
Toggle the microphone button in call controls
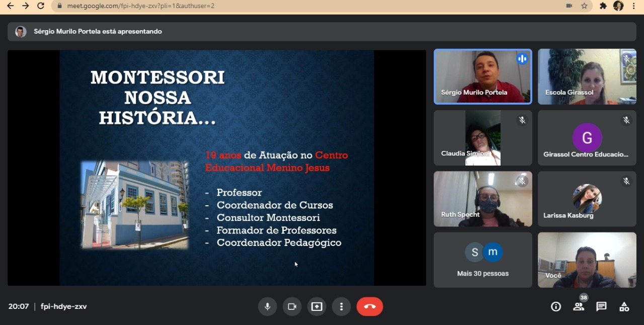coord(267,306)
